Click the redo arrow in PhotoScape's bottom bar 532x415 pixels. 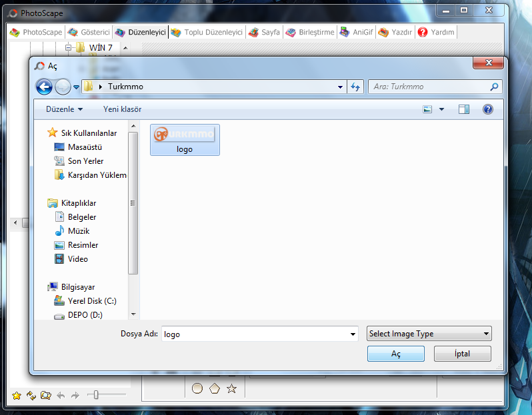pos(75,395)
